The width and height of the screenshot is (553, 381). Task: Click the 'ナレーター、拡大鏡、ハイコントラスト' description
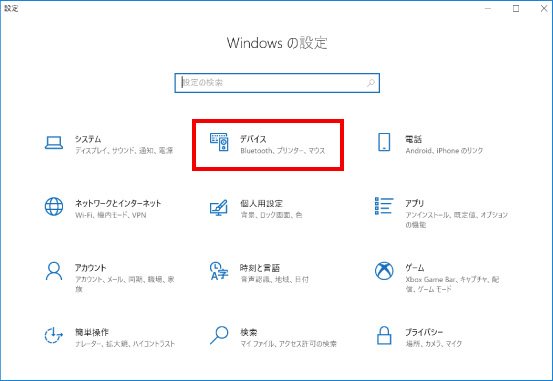(125, 344)
